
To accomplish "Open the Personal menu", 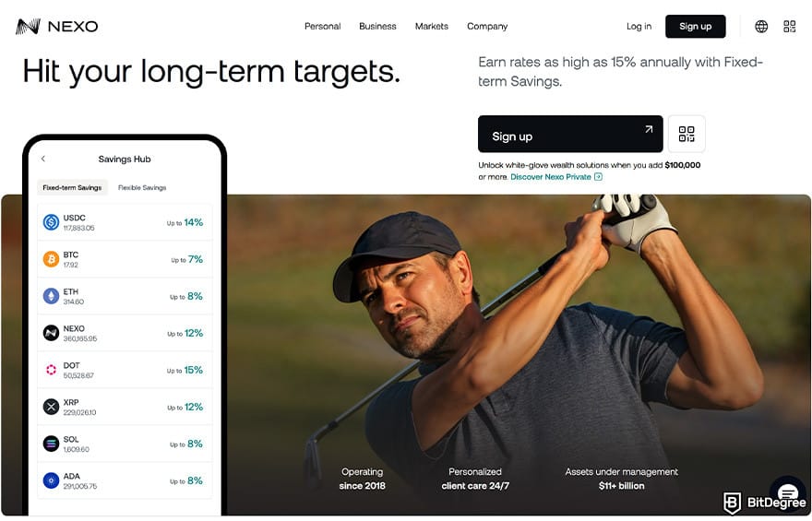I will tap(322, 27).
